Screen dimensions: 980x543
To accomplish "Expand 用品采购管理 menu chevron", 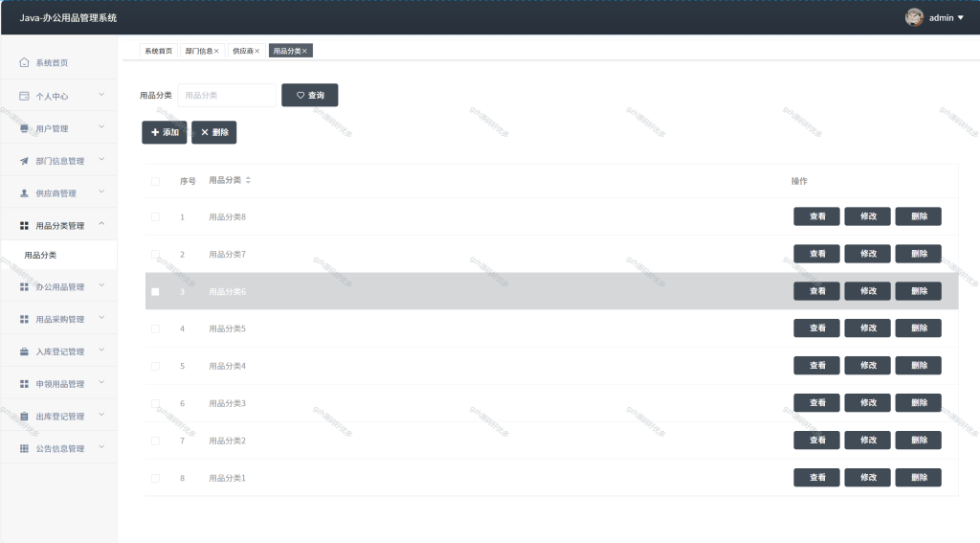I will [101, 318].
